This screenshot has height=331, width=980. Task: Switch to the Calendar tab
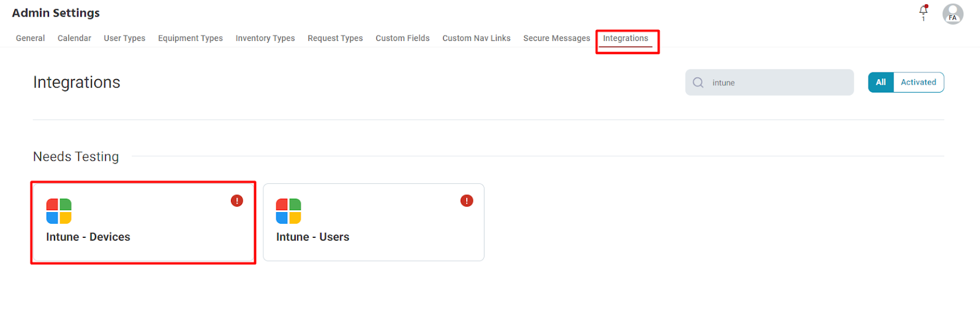pos(74,38)
